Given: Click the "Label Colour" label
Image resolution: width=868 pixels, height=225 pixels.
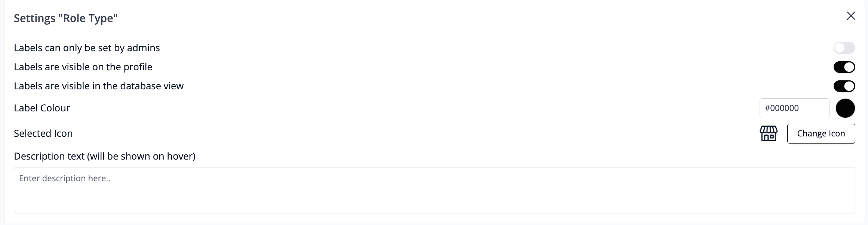Looking at the screenshot, I should 42,108.
